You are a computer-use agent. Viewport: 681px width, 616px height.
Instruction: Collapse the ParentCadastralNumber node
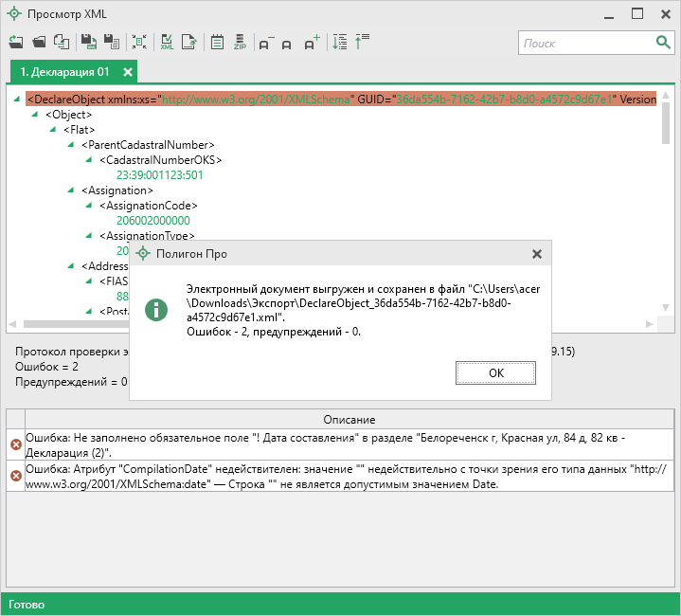[x=73, y=145]
